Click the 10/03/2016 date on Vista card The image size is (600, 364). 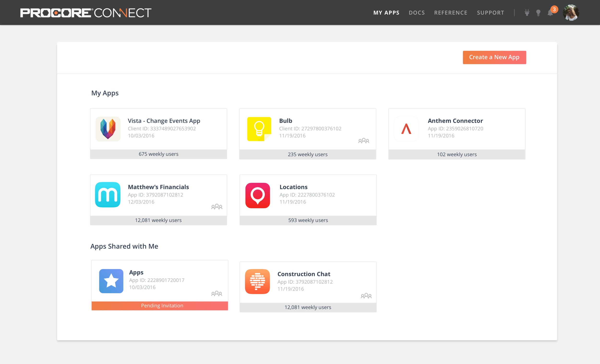pyautogui.click(x=141, y=136)
